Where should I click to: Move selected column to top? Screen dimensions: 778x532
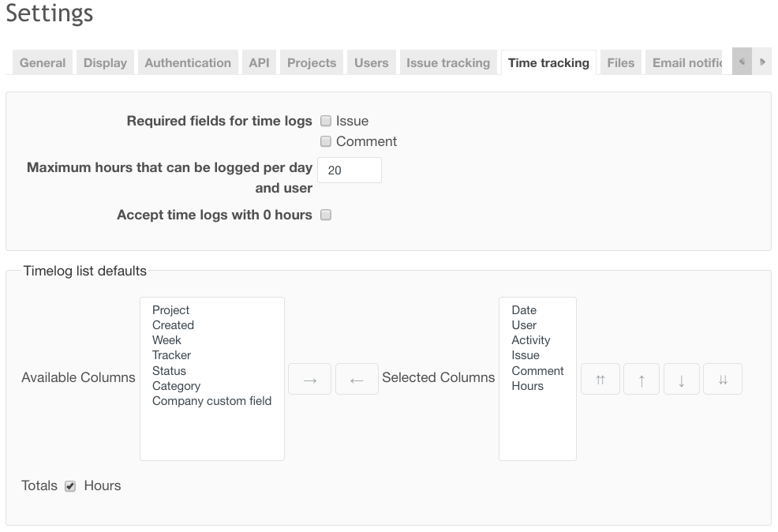point(600,380)
